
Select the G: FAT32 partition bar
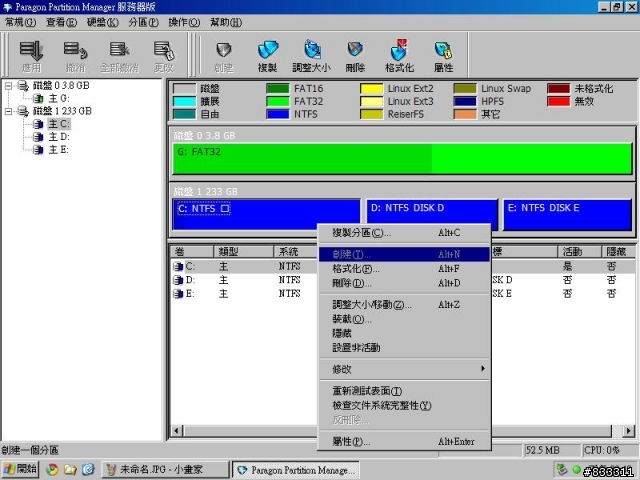click(x=402, y=158)
